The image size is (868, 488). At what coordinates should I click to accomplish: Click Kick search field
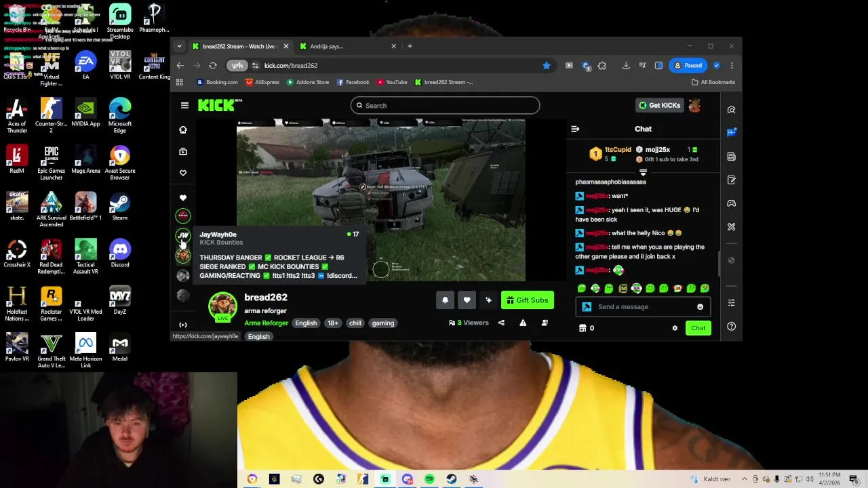pos(445,105)
